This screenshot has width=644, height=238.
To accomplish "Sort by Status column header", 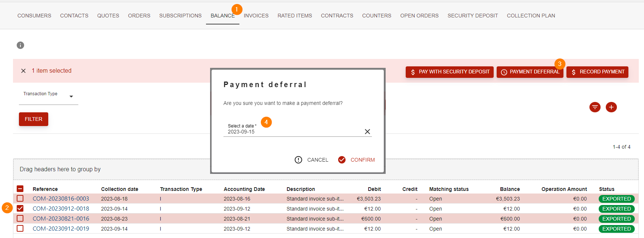I will (607, 189).
